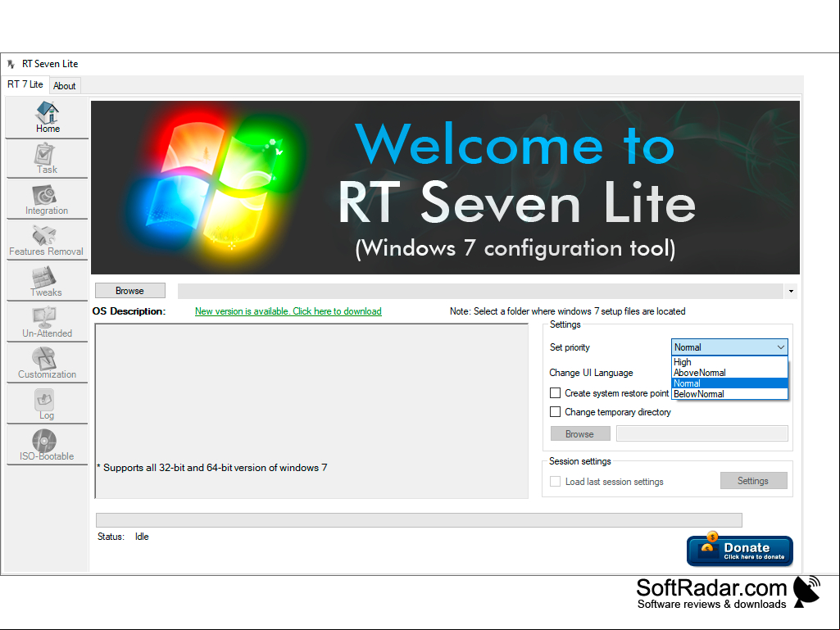Click the 'Change UI Language' label
Image resolution: width=840 pixels, height=630 pixels.
[x=591, y=373]
